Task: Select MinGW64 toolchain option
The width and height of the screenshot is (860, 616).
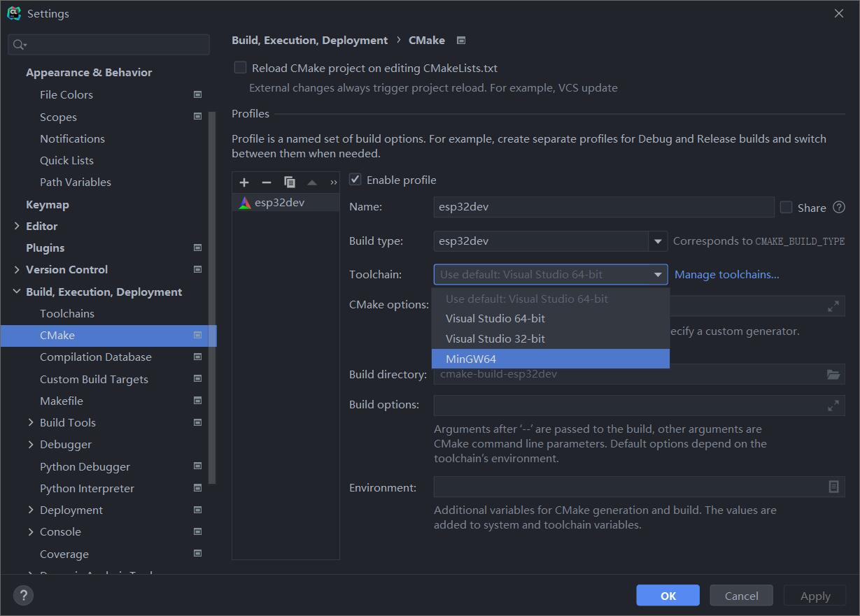Action: click(x=551, y=359)
